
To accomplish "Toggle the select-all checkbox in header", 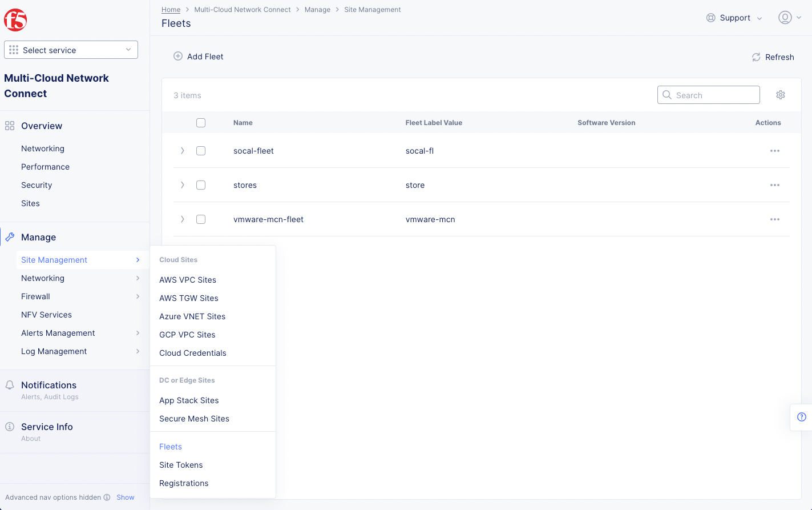I will pos(201,123).
